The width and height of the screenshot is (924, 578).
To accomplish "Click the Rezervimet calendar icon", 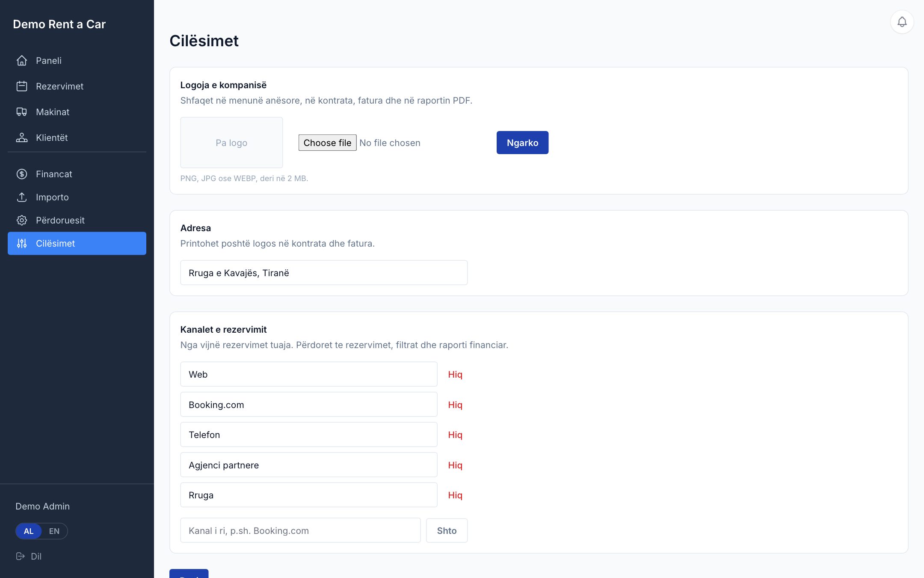I will click(22, 86).
